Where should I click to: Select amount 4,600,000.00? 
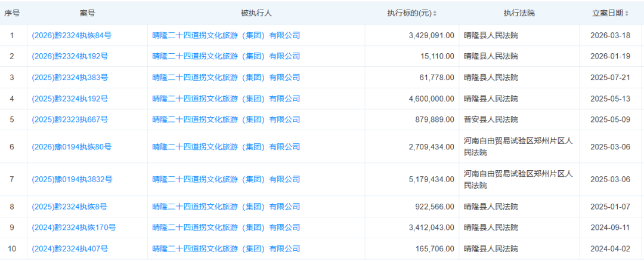click(432, 99)
